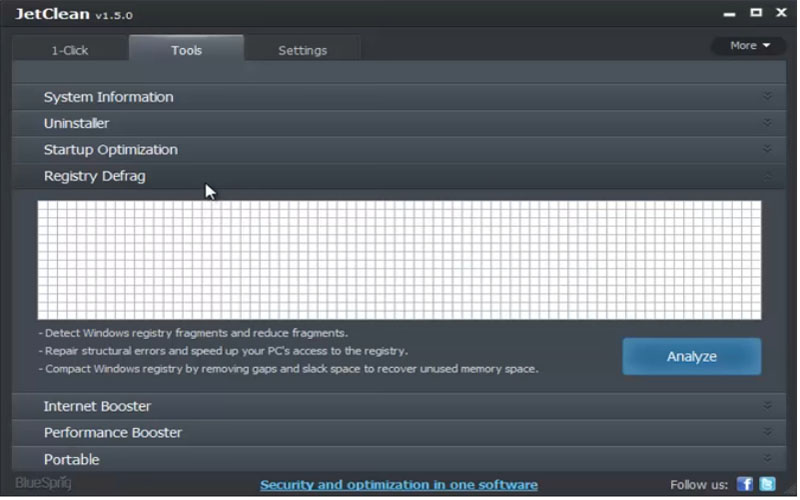Maximize the JetClean window
The height and width of the screenshot is (500, 800).
click(756, 12)
